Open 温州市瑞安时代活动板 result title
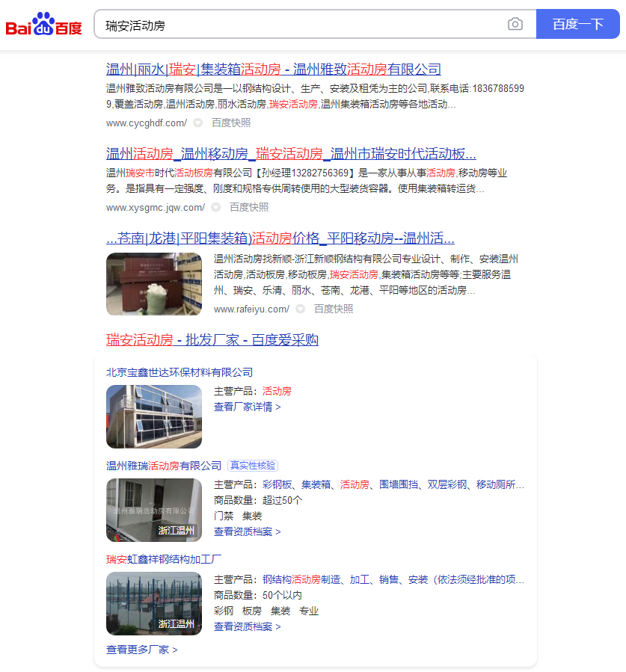The height and width of the screenshot is (672, 626). [291, 154]
